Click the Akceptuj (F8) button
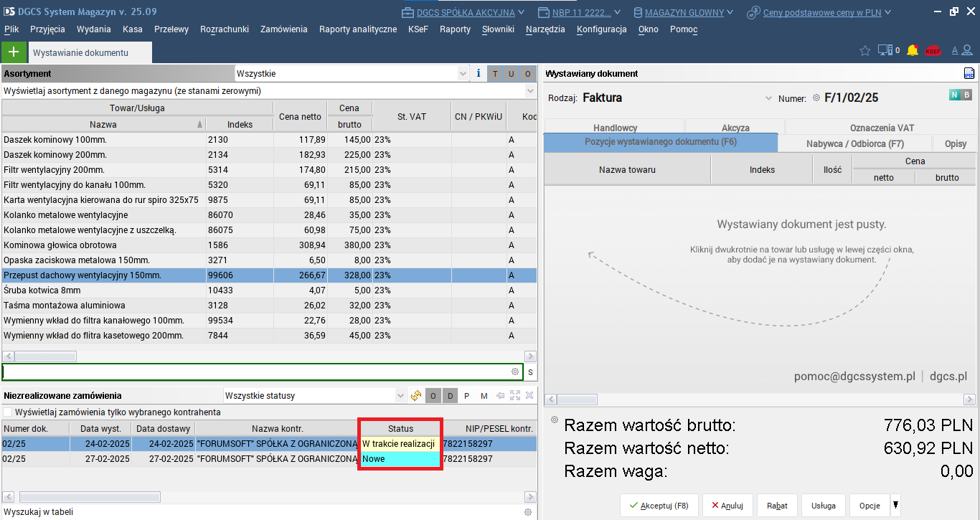980x520 pixels. pos(658,506)
